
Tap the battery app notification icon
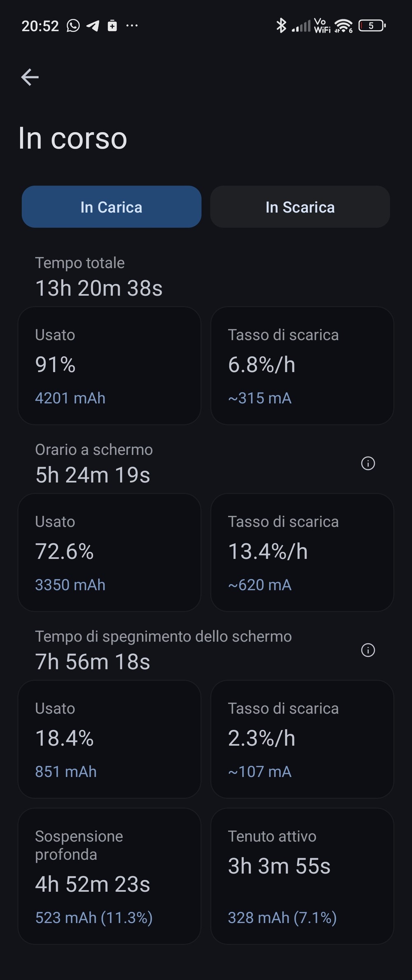tap(112, 26)
